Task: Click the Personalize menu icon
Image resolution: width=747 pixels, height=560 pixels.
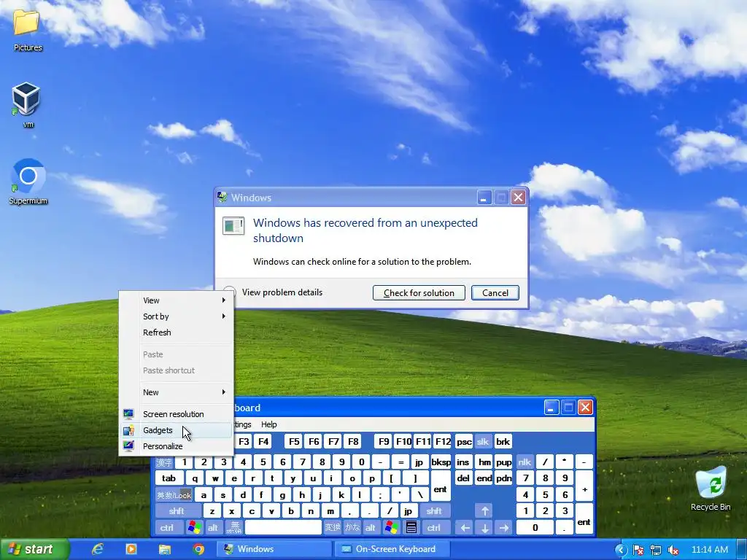Action: [128, 446]
